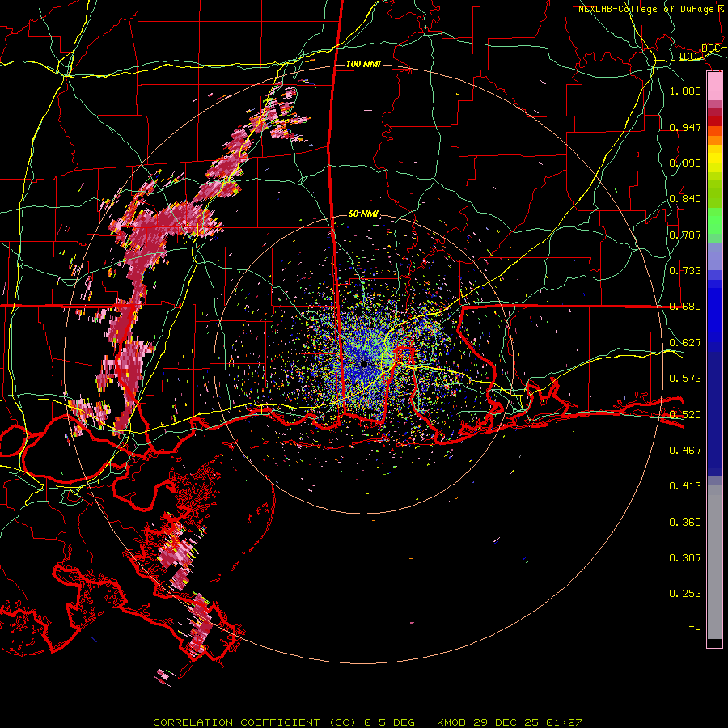Click the bright green band of the color bar
Image resolution: width=728 pixels, height=728 pixels.
click(714, 221)
